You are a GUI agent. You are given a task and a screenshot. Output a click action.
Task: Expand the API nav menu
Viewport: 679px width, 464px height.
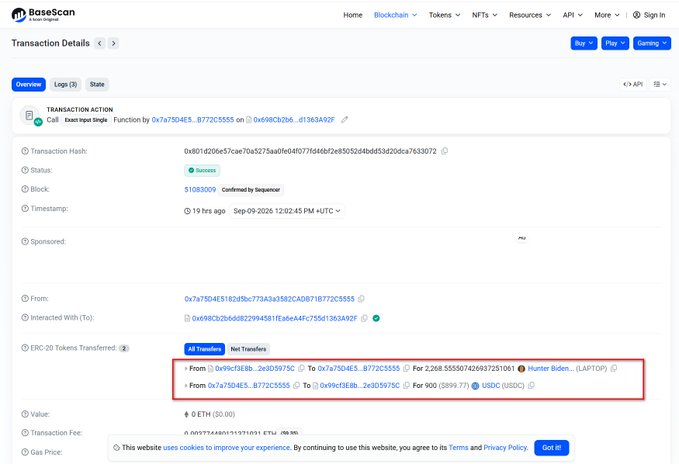click(x=572, y=15)
